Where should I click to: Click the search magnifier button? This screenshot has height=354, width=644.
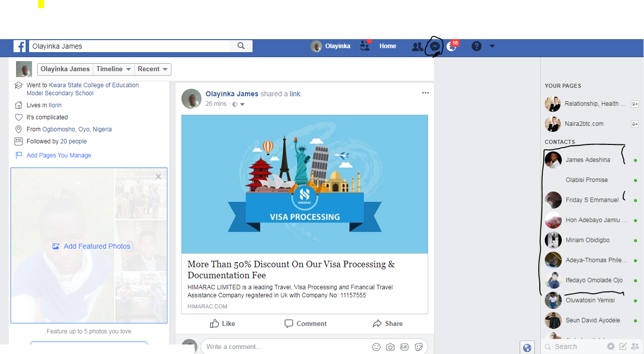(x=241, y=46)
